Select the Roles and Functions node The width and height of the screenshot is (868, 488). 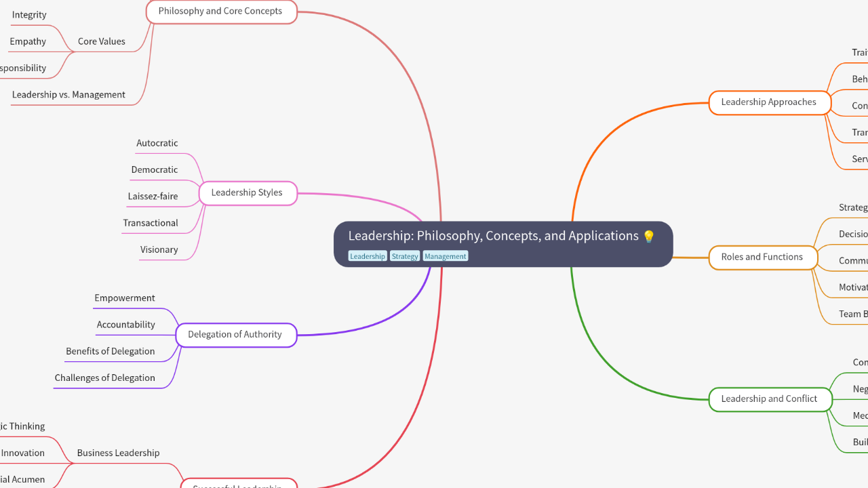763,258
